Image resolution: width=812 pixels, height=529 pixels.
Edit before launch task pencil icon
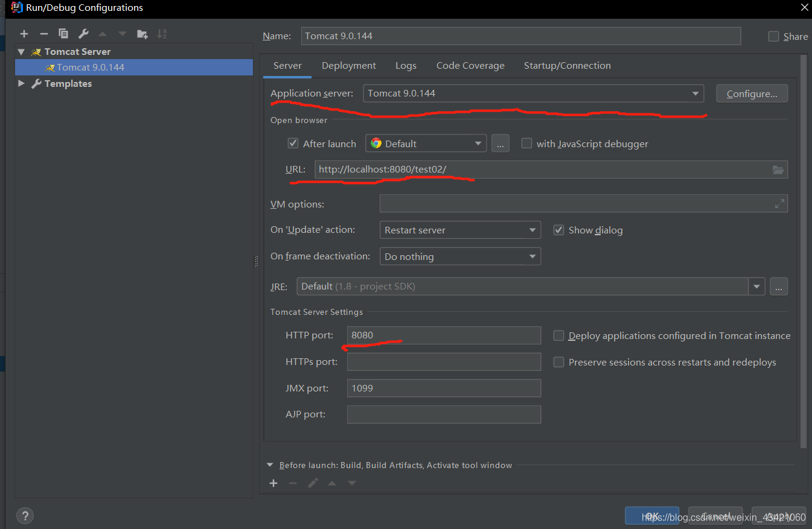[x=313, y=483]
